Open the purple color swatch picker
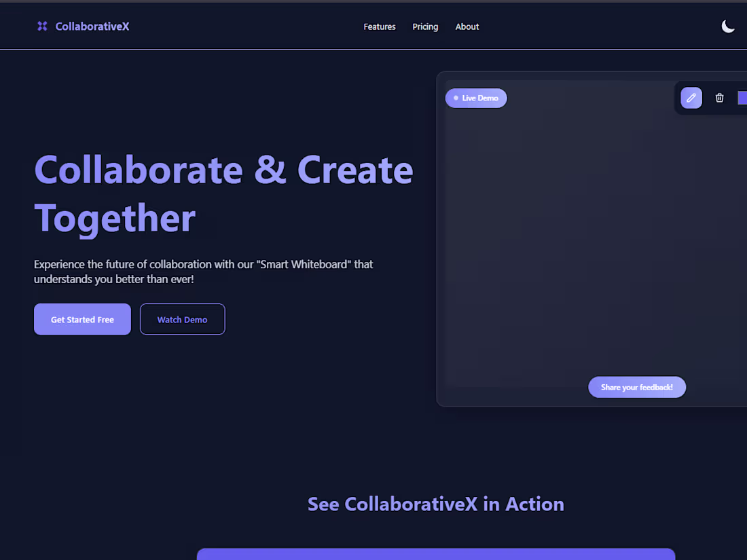The width and height of the screenshot is (747, 560). coord(742,98)
